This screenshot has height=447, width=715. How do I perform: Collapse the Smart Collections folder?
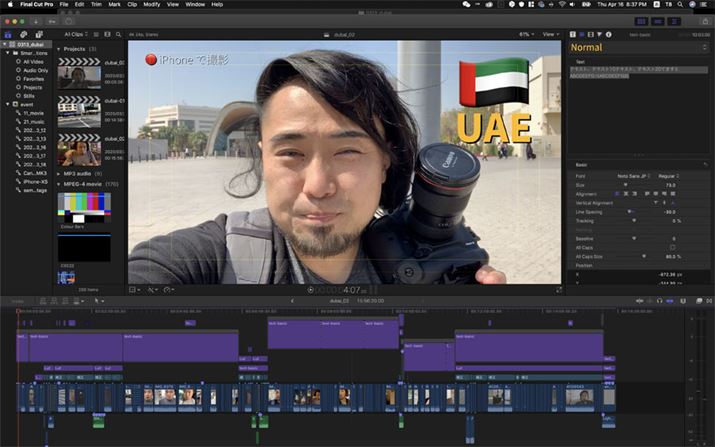(x=8, y=53)
